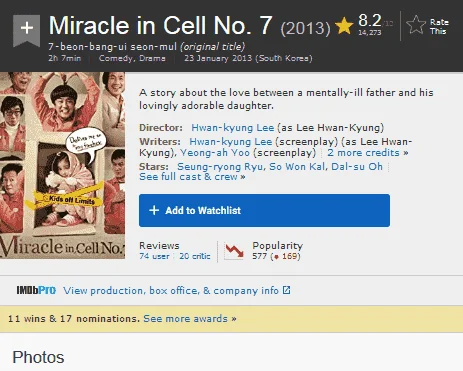Open writer Yeong-ah Yoo's page
Screen dimensions: 463x371
(215, 153)
